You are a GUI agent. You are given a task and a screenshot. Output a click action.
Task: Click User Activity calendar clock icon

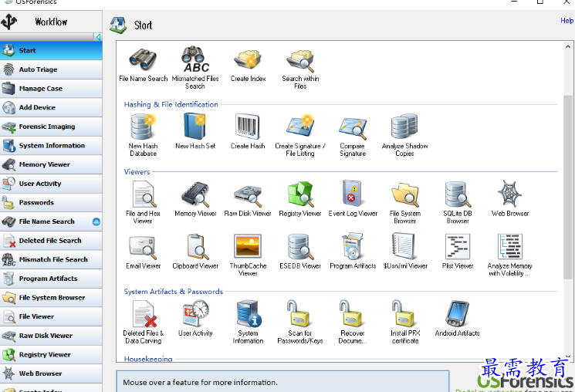click(195, 313)
